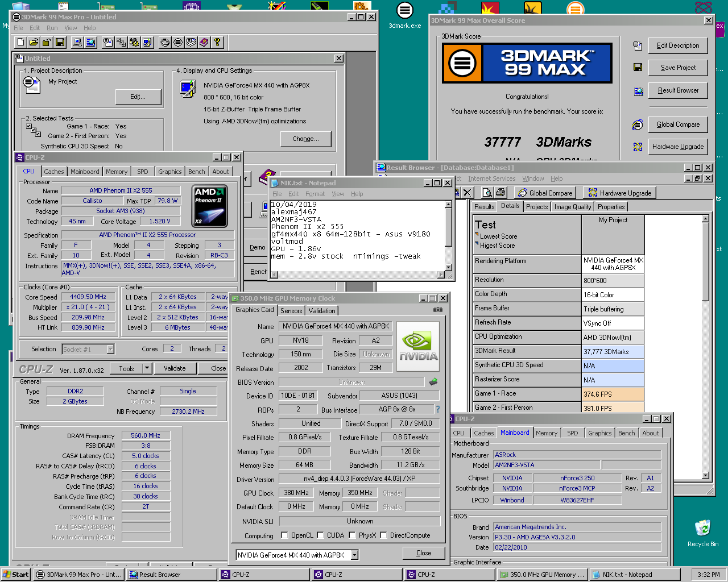Select the 3dmark.exe desktop icon
The width and height of the screenshot is (728, 582).
pos(404,15)
